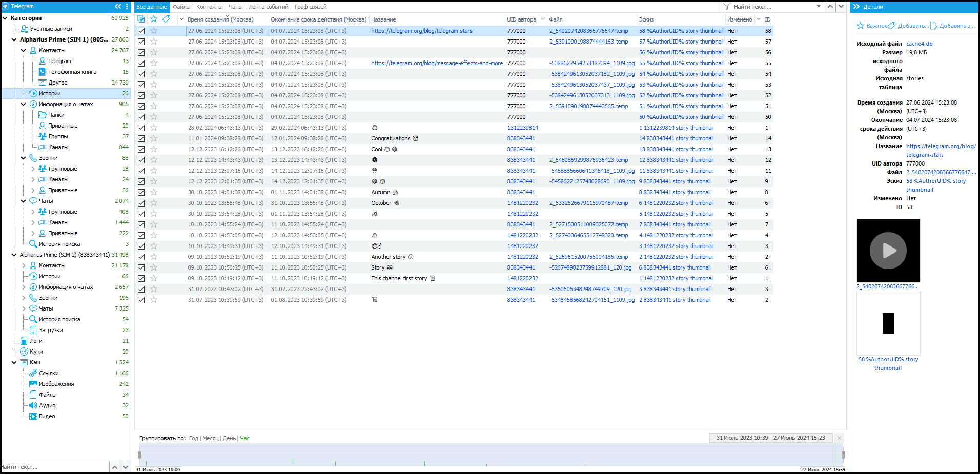Collapse the Звонки tree node
This screenshot has width=980, height=474.
pos(24,158)
